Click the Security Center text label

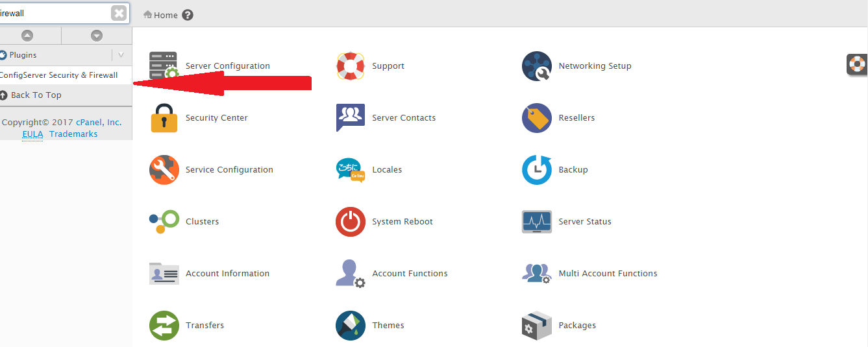pos(217,118)
